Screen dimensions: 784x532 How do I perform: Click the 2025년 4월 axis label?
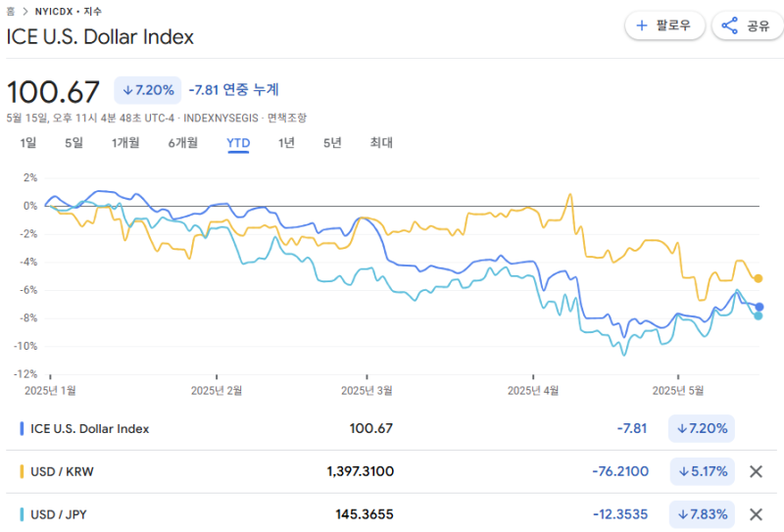tap(533, 391)
